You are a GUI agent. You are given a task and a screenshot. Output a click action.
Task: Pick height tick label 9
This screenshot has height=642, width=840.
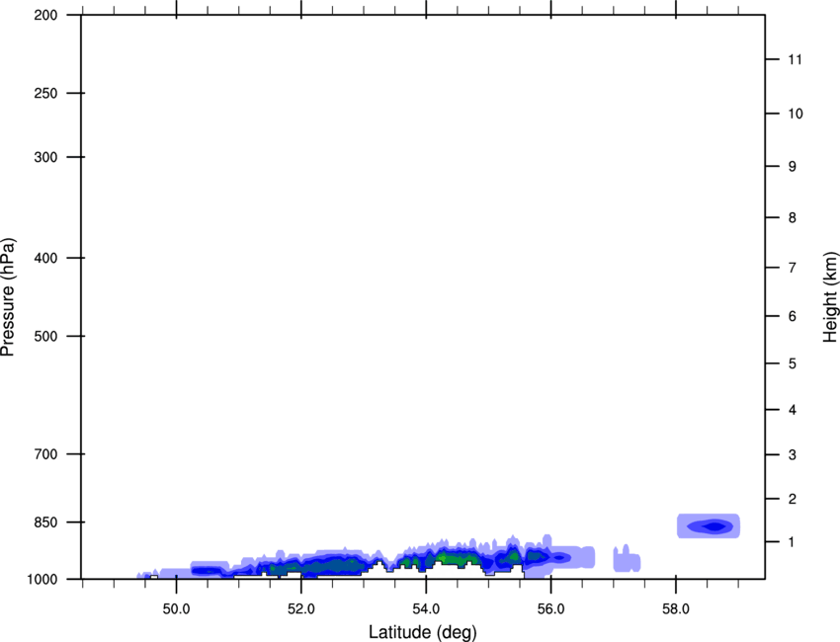click(793, 167)
